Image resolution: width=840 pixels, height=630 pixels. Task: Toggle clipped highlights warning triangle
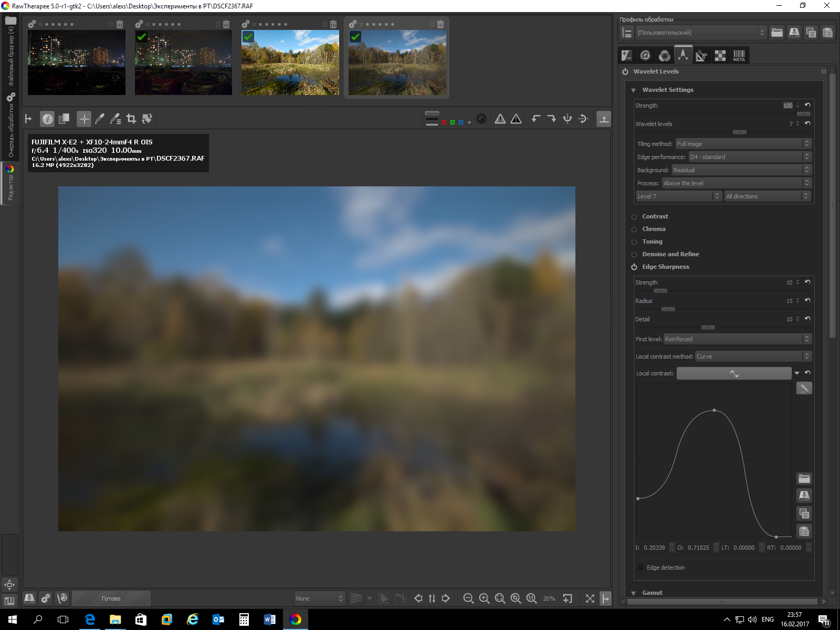pos(516,119)
